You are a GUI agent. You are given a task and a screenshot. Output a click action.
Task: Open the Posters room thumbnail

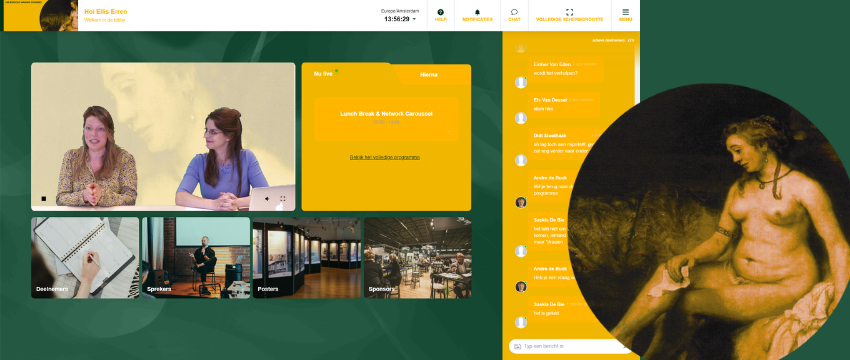click(307, 258)
